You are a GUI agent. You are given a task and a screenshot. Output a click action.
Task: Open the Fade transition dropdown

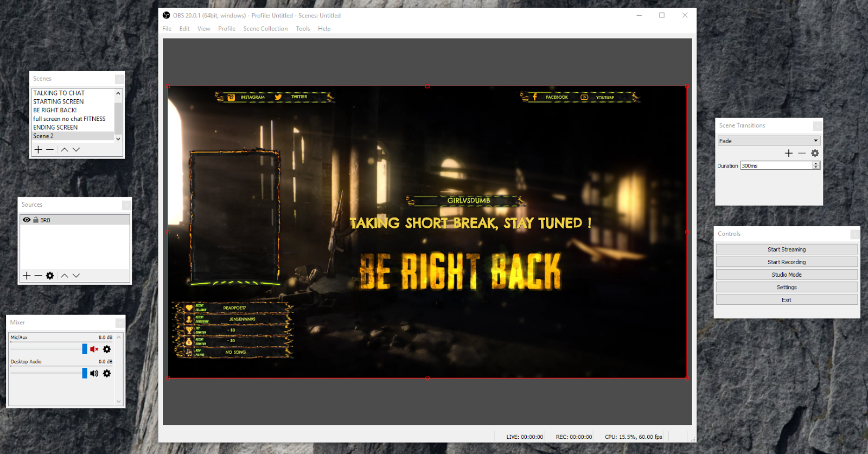click(769, 141)
